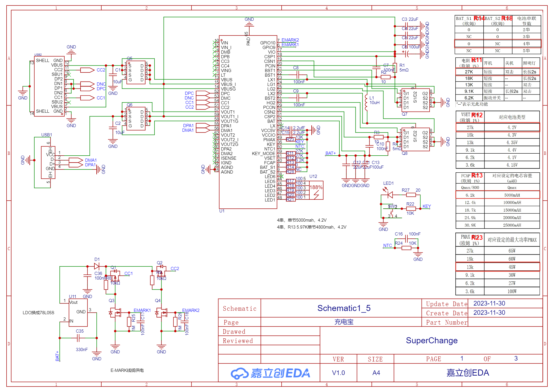This screenshot has width=554, height=392.
Task: Click the Q7 dual MOSFET symbol
Action: [x=415, y=100]
